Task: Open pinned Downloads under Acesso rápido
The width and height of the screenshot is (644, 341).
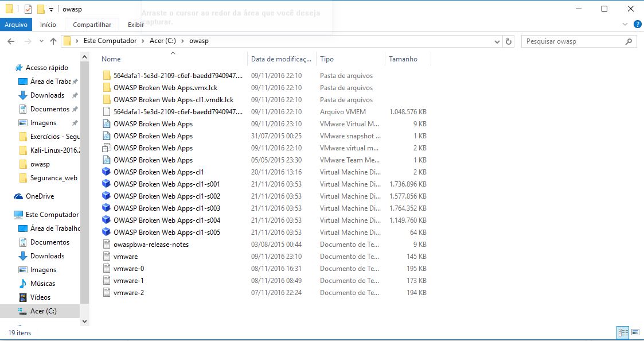Action: 47,95
